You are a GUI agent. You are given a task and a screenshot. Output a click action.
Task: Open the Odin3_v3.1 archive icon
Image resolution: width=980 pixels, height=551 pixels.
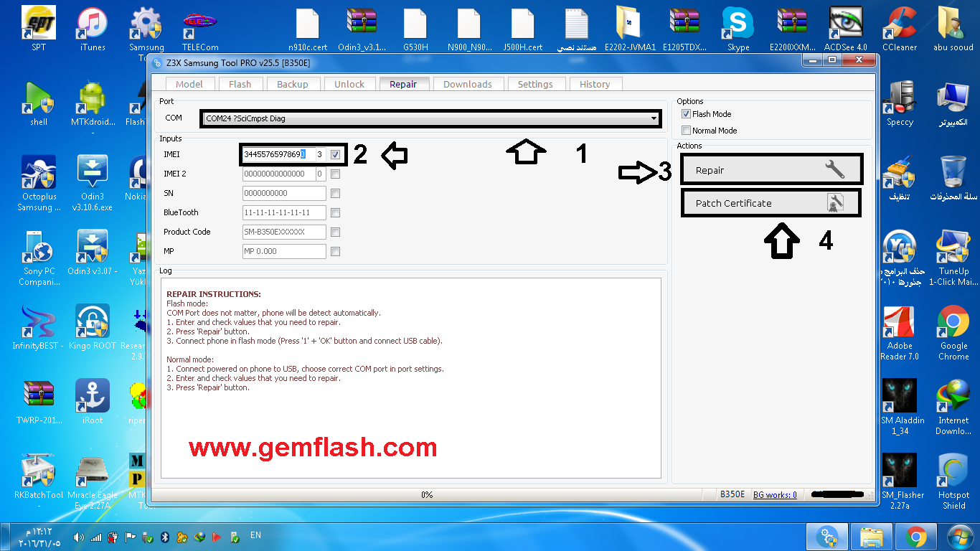362,29
